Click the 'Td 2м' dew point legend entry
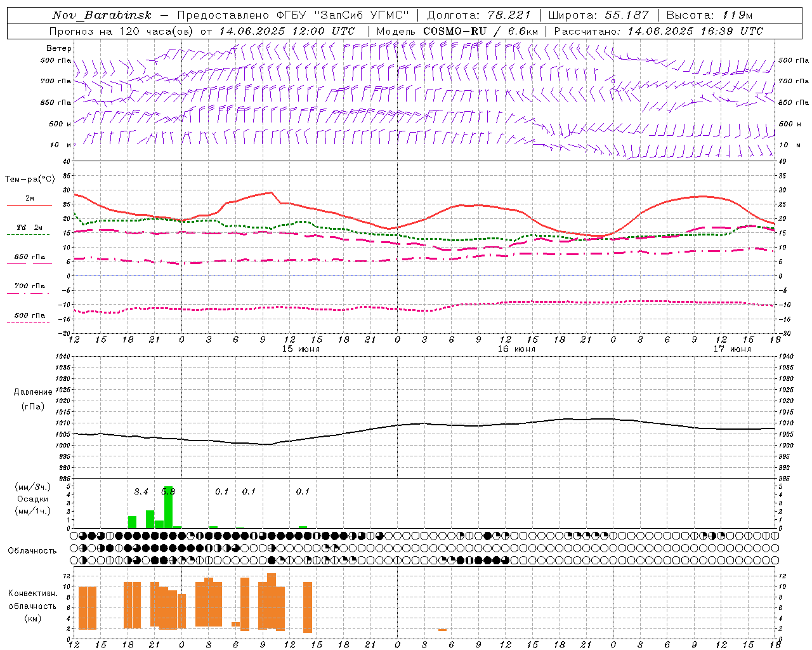 coord(29,227)
